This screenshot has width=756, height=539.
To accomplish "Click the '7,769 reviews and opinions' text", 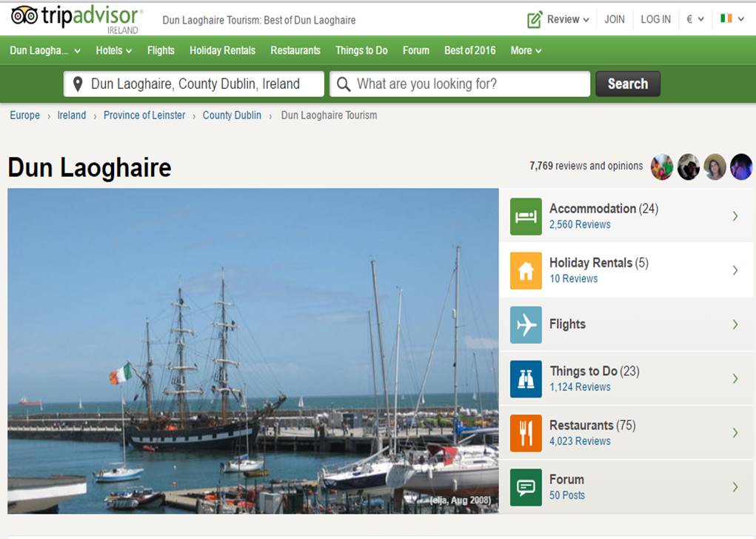I will 586,166.
